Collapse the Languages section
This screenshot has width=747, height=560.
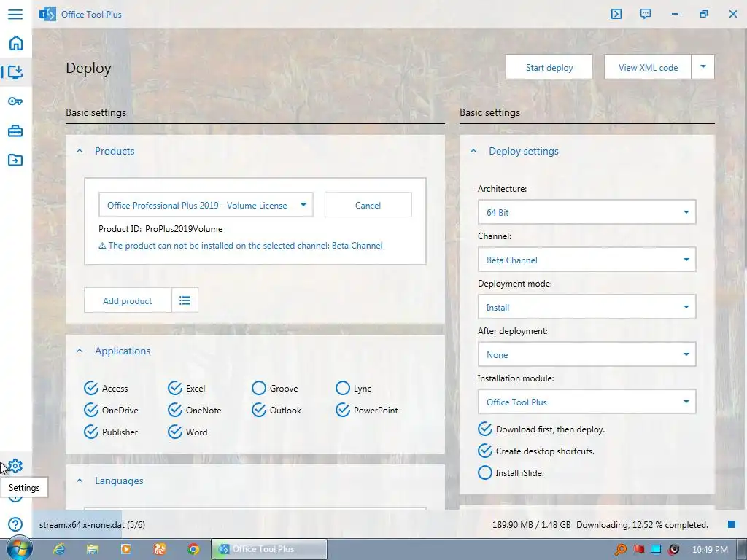click(80, 481)
